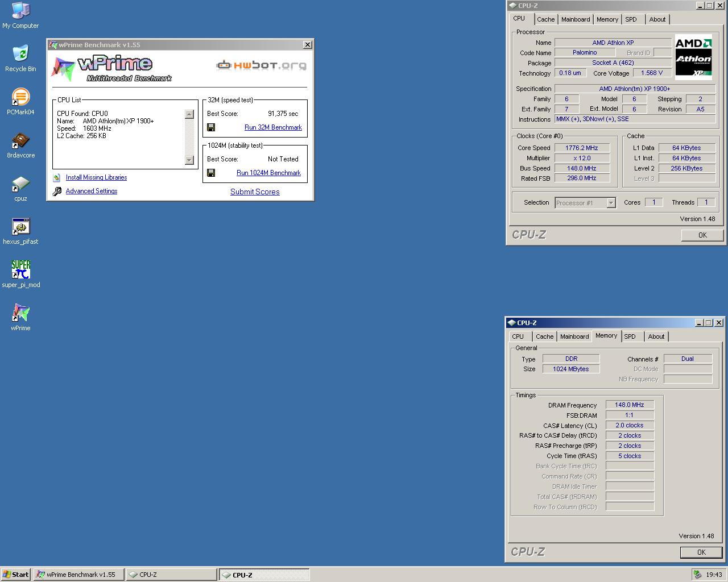The width and height of the screenshot is (728, 582).
Task: Click the Submit Scores link
Action: tap(255, 192)
